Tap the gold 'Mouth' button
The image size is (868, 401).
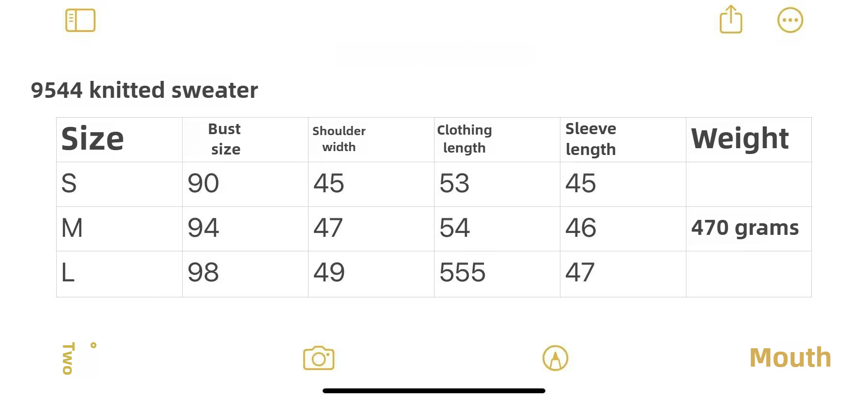(x=790, y=357)
